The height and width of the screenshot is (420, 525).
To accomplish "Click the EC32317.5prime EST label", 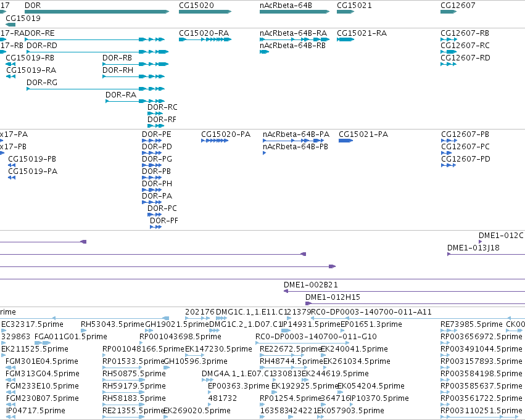I will pyautogui.click(x=32, y=324).
